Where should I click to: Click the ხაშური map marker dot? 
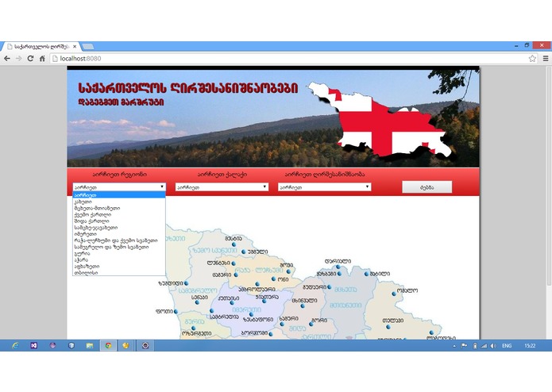tap(282, 324)
